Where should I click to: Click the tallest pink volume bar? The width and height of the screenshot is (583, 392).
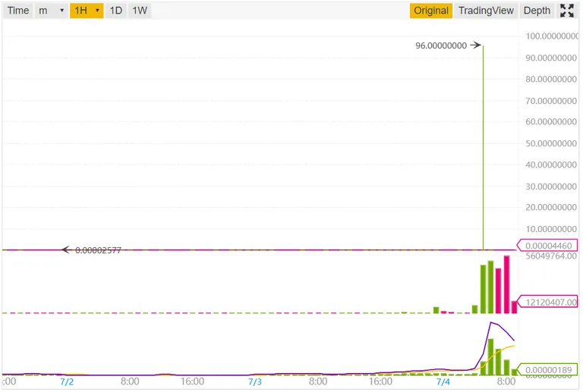coord(506,284)
